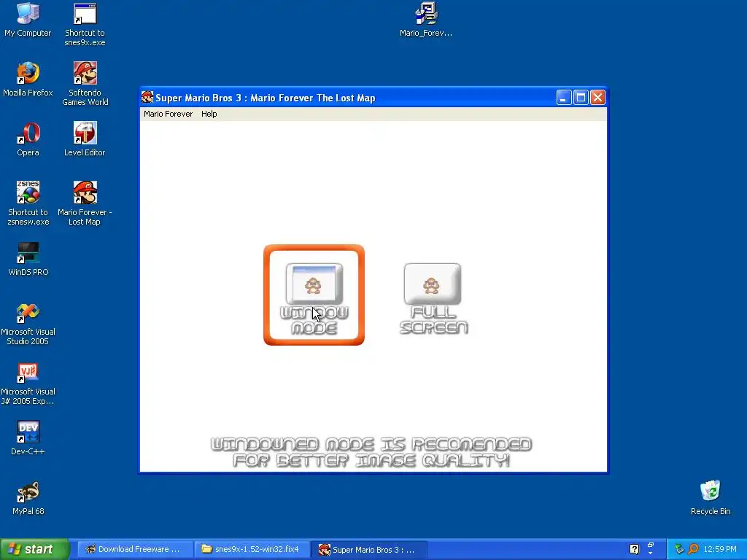Select the Microsoft Visual J# 2005 icon
This screenshot has width=747, height=560.
(x=28, y=384)
